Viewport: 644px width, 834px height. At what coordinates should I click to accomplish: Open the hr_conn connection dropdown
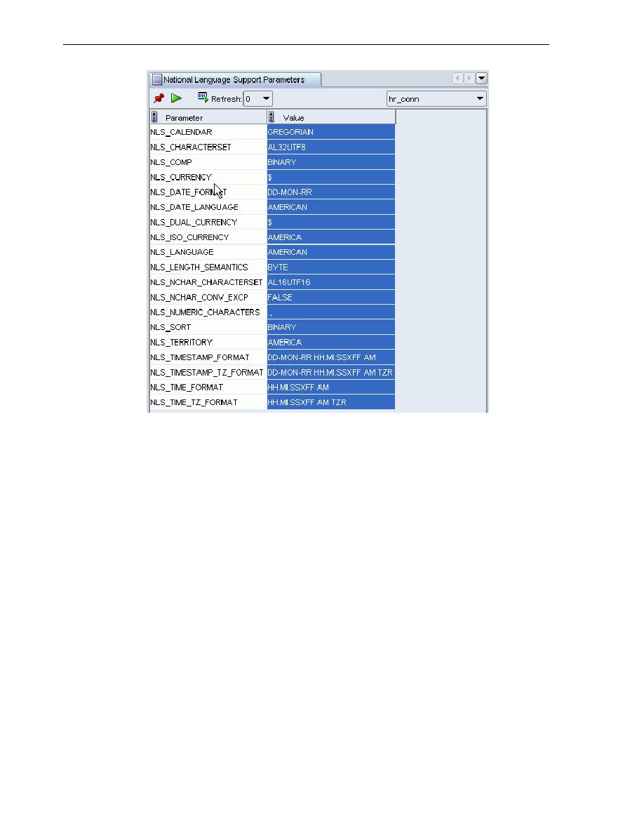tap(436, 99)
